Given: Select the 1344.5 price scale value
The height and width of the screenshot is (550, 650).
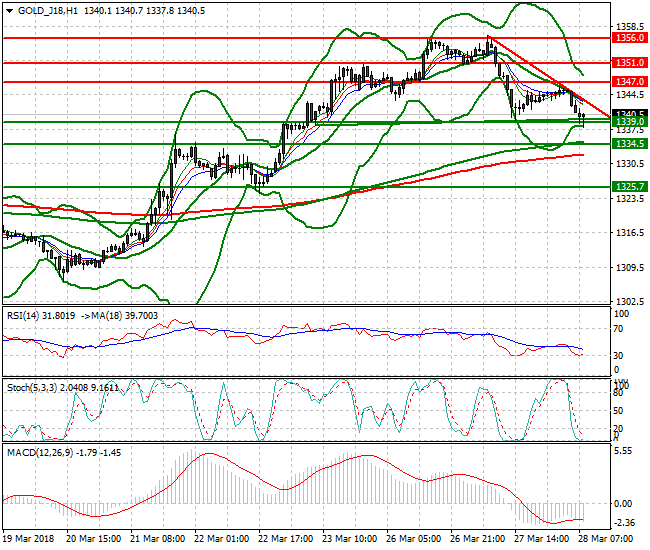Looking at the screenshot, I should [x=630, y=95].
